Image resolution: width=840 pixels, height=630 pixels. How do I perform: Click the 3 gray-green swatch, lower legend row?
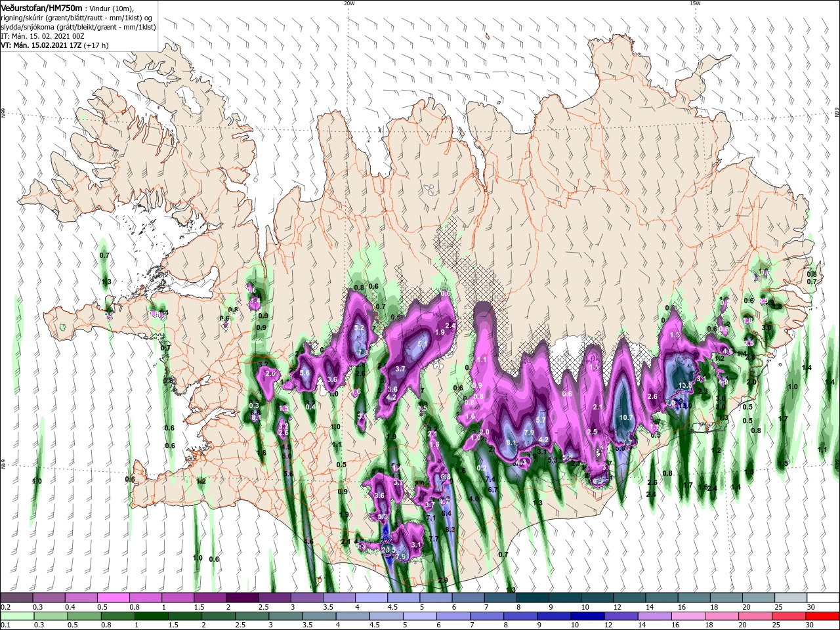pyautogui.click(x=285, y=616)
